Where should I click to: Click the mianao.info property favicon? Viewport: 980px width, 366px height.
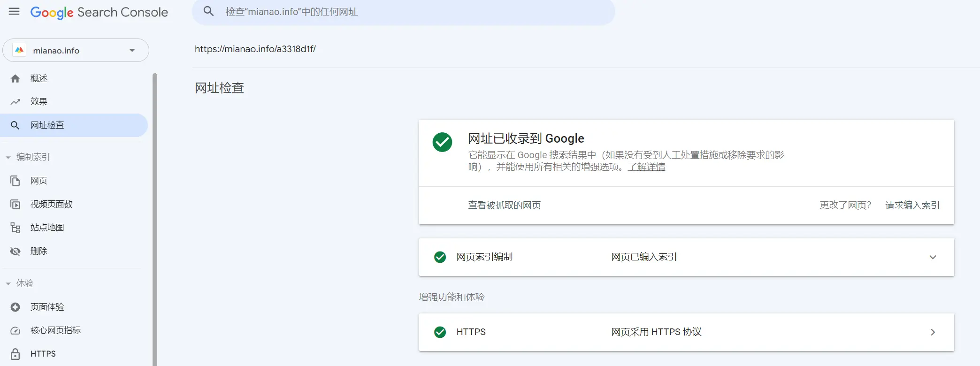(19, 50)
